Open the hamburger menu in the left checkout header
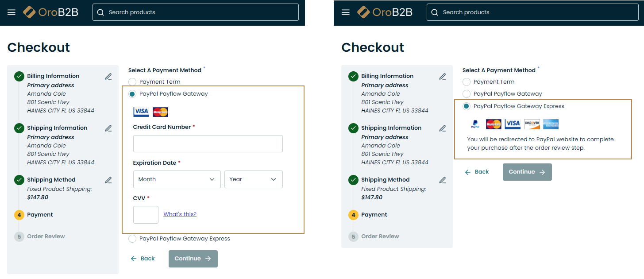The width and height of the screenshot is (644, 279). coord(12,12)
